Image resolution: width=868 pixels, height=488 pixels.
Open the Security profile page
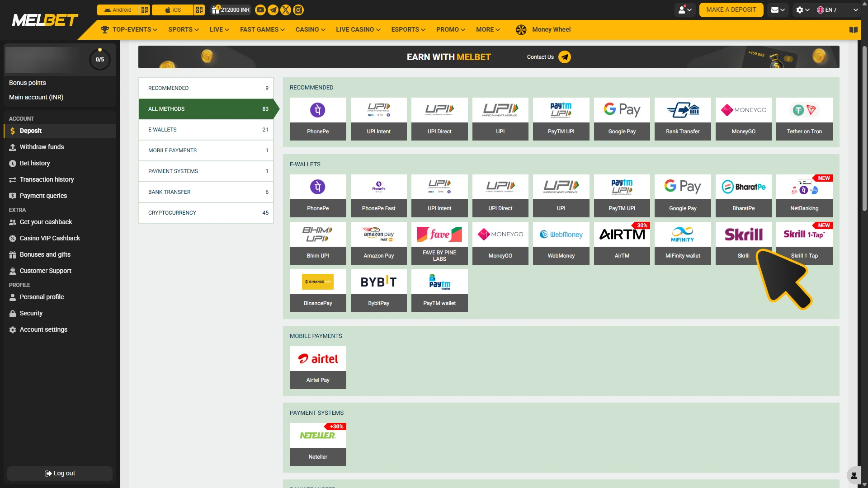(60, 314)
